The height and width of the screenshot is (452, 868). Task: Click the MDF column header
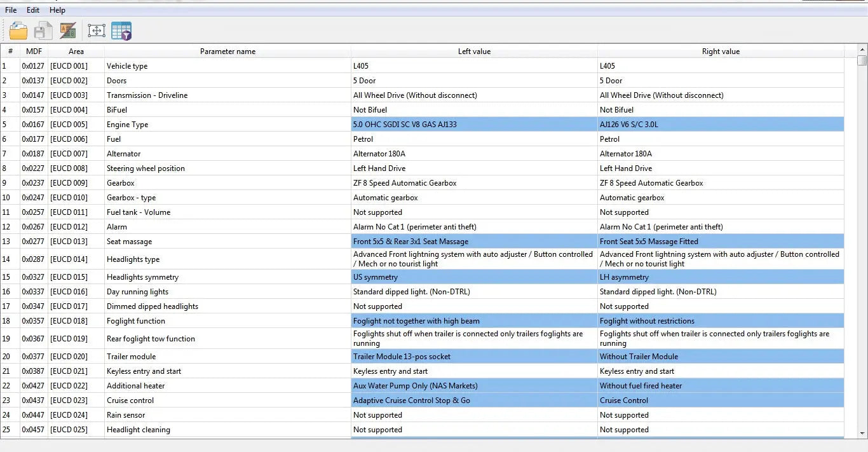click(34, 51)
